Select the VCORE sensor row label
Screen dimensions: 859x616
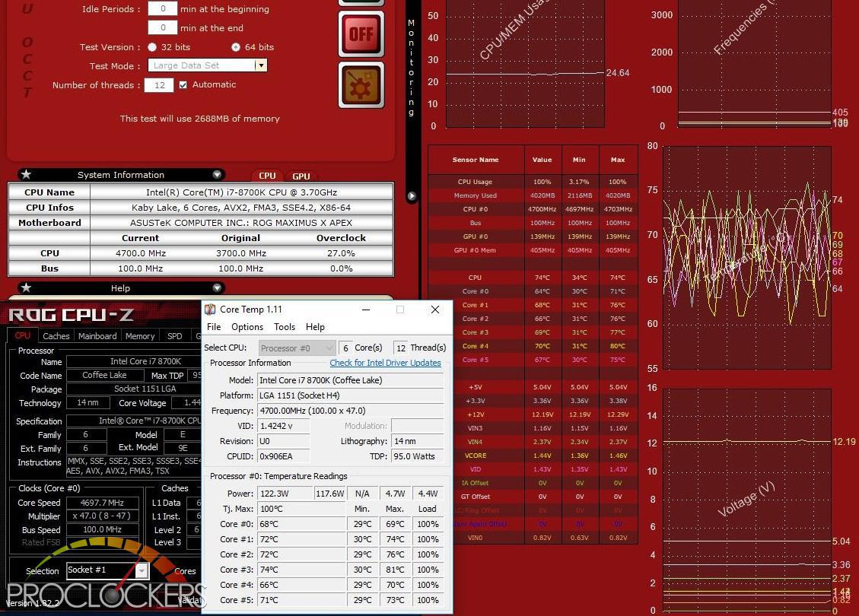[475, 456]
